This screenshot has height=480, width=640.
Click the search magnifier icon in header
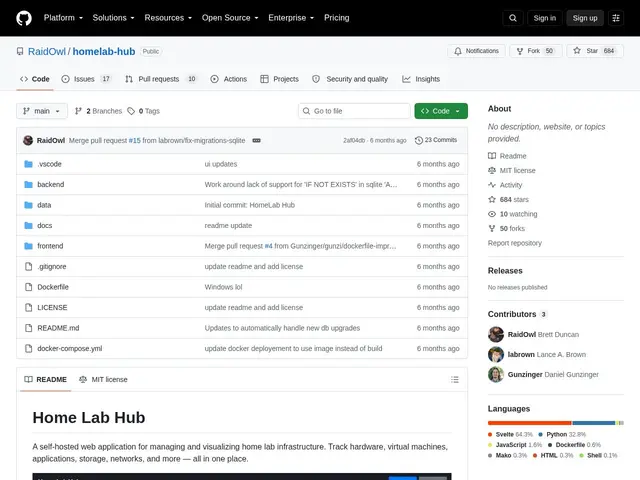(x=513, y=18)
